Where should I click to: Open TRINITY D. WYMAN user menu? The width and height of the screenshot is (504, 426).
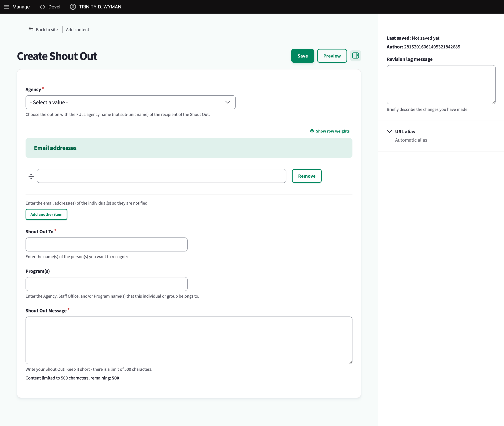(x=100, y=7)
